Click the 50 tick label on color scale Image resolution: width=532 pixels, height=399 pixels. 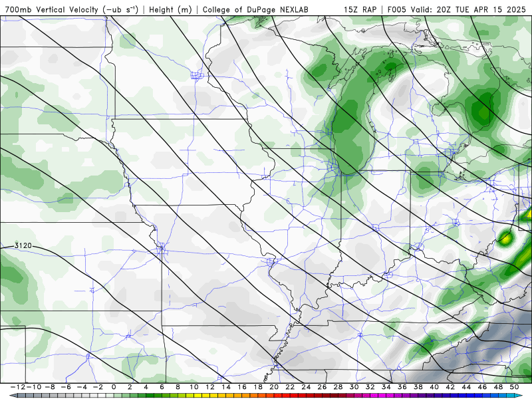click(x=515, y=387)
